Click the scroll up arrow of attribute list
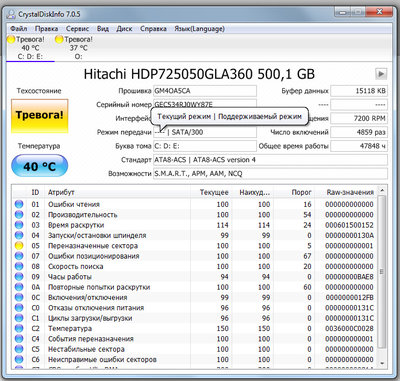Image resolution: width=400 pixels, height=381 pixels. [382, 191]
